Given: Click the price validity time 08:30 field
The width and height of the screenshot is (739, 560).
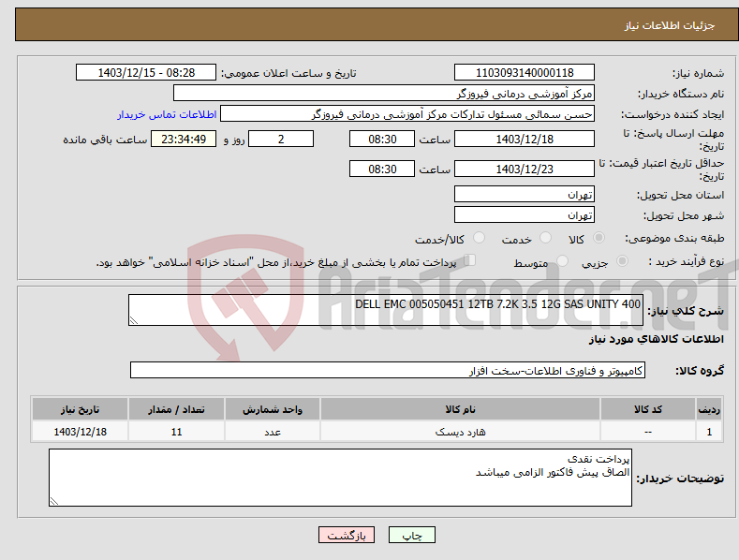Looking at the screenshot, I should pos(382,169).
